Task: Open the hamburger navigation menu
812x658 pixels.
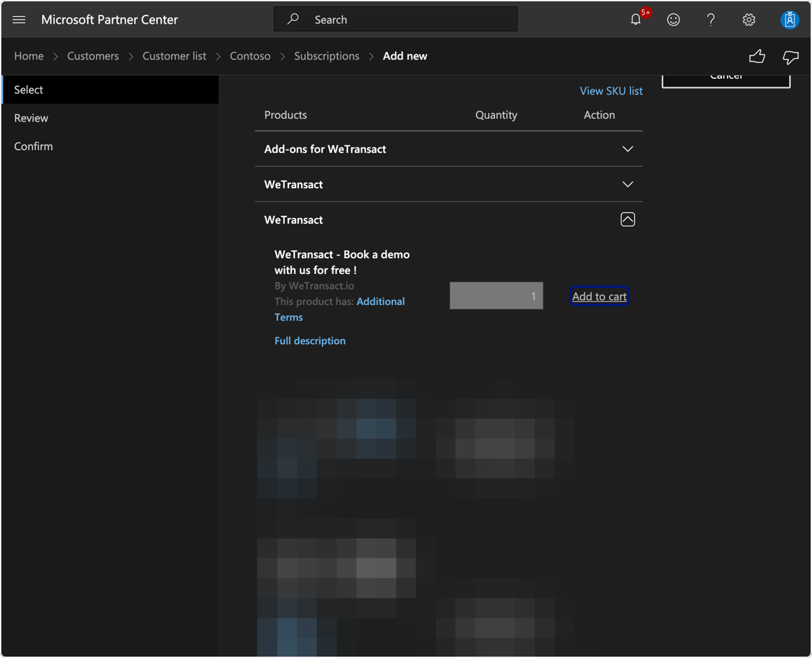Action: tap(19, 20)
